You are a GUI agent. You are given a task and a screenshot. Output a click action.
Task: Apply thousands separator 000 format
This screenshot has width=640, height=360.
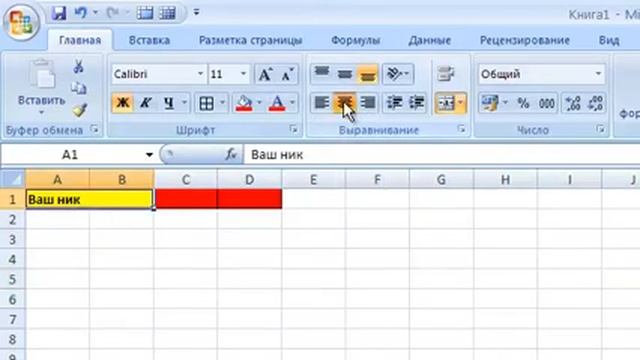coord(547,103)
